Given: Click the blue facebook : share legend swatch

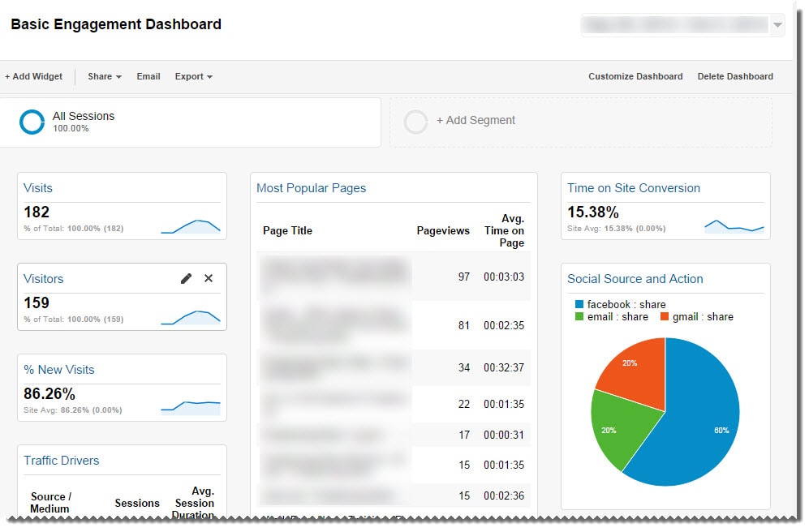Looking at the screenshot, I should [579, 304].
